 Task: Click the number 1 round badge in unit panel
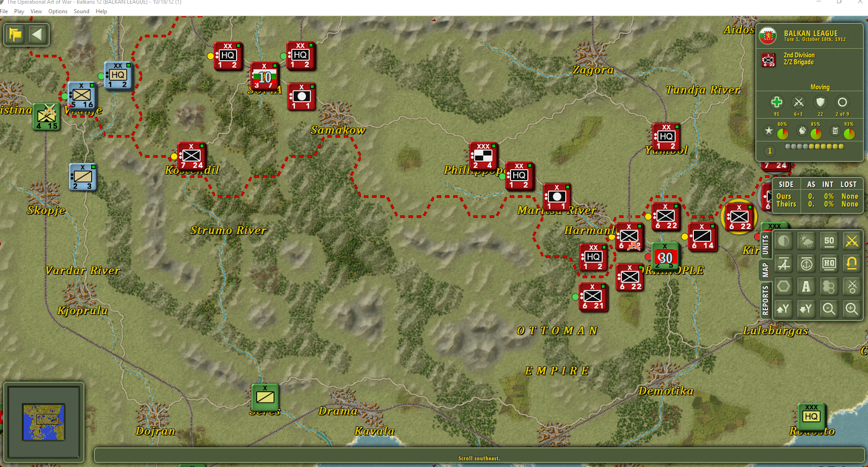pyautogui.click(x=769, y=151)
